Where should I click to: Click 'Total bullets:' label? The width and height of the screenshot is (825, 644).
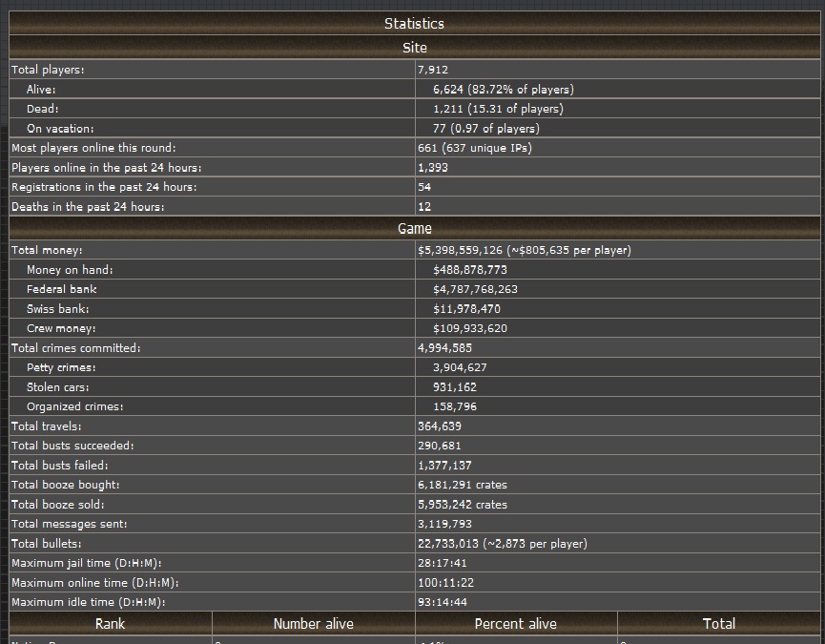click(47, 544)
